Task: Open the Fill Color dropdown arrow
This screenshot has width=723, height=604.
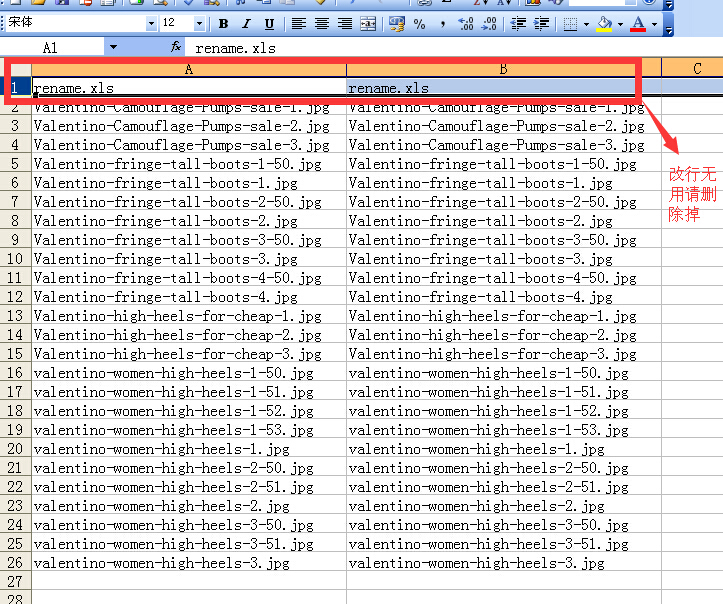Action: click(620, 24)
